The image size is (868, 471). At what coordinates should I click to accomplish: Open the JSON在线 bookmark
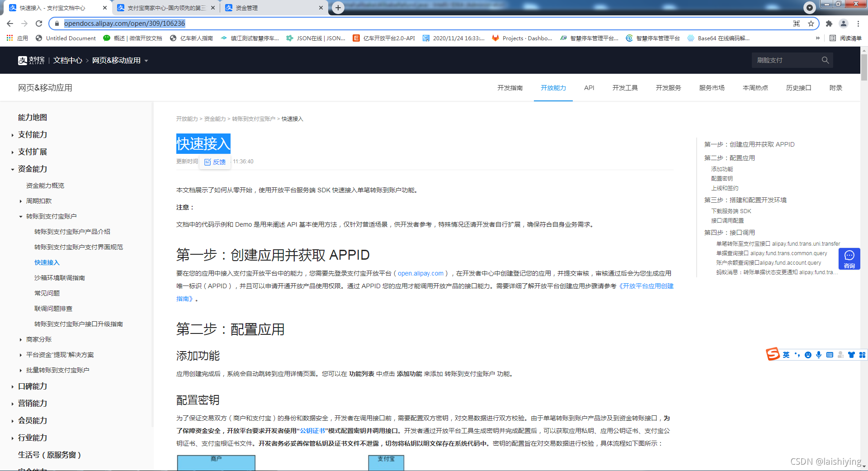click(316, 38)
